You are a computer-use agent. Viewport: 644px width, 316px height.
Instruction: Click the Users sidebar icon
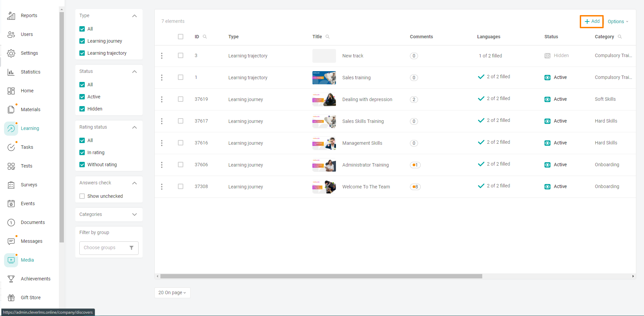point(11,34)
